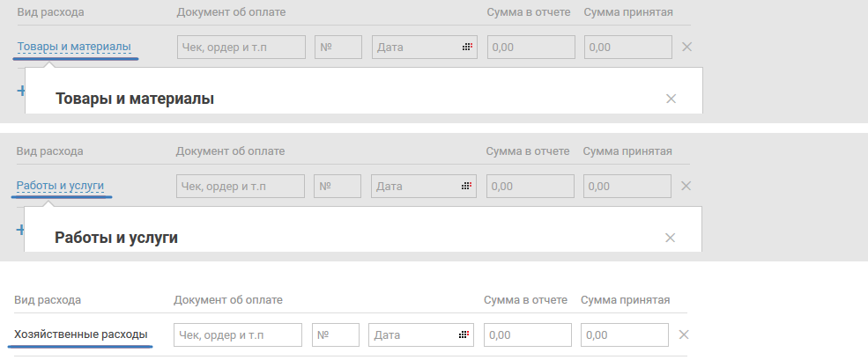868x360 pixels.
Task: Click the Товары и материалы expense type link
Action: pyautogui.click(x=74, y=47)
